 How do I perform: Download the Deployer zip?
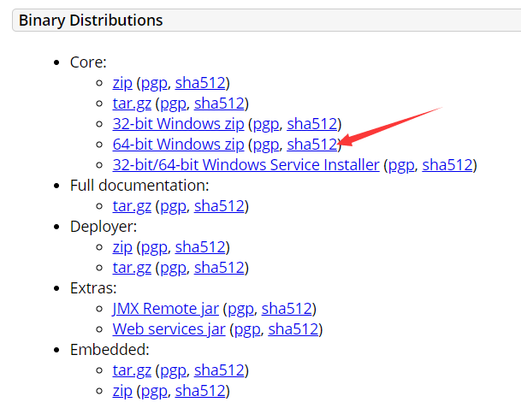pyautogui.click(x=122, y=247)
